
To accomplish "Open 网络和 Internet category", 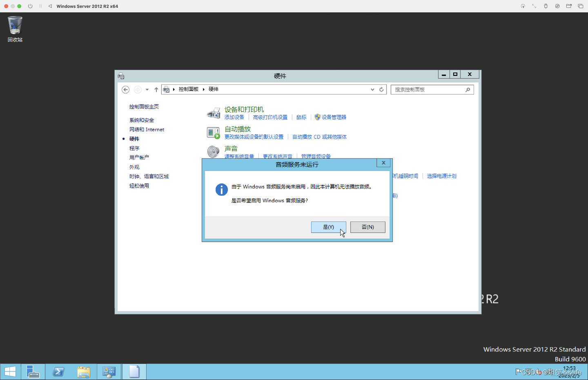I will click(147, 129).
